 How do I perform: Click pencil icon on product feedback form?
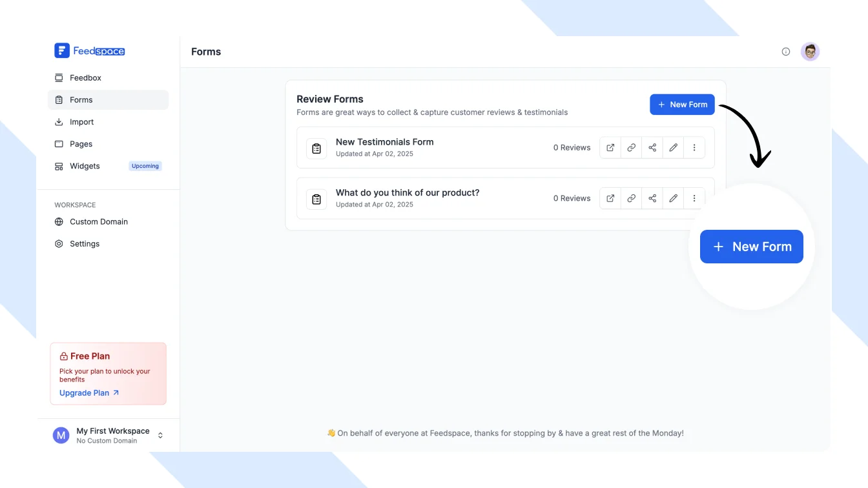coord(673,198)
